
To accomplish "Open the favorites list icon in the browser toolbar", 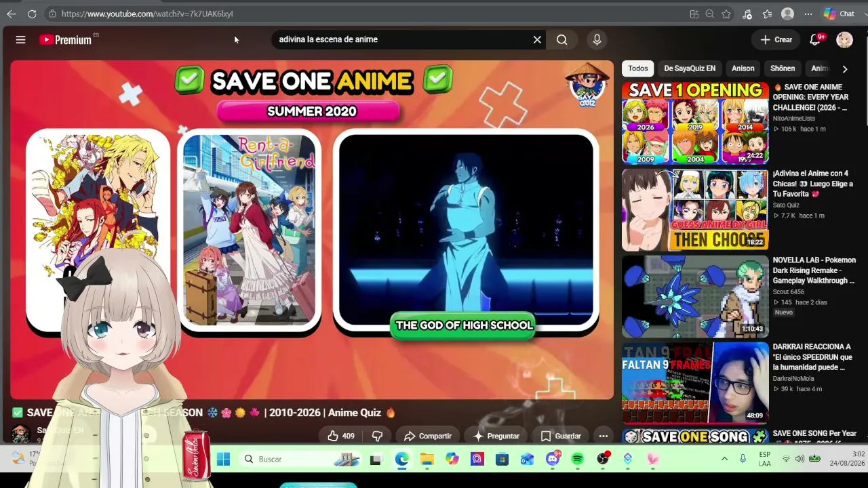I will [x=767, y=14].
